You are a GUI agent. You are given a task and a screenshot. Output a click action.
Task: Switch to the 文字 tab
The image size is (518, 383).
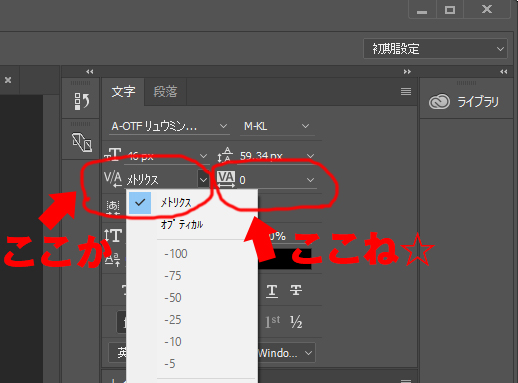tap(123, 92)
